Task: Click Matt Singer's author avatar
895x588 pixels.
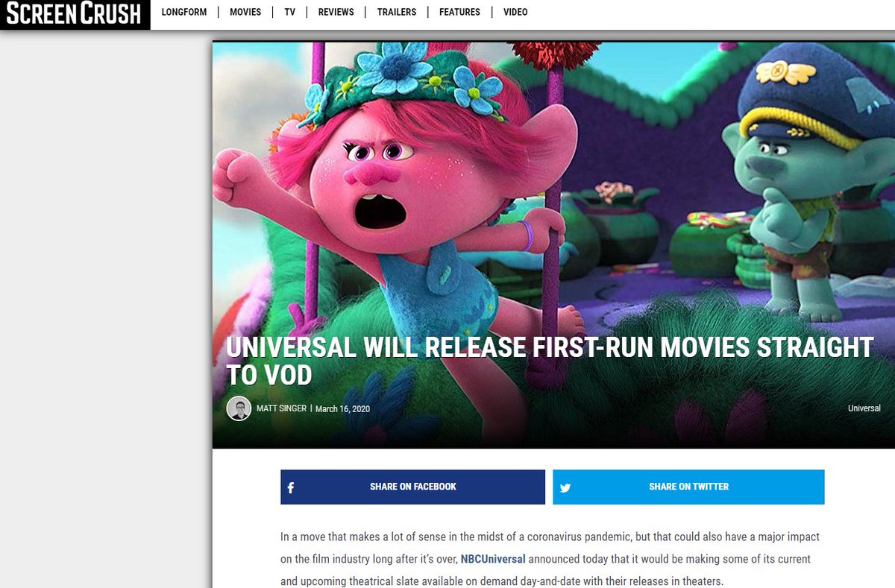Action: click(x=239, y=408)
